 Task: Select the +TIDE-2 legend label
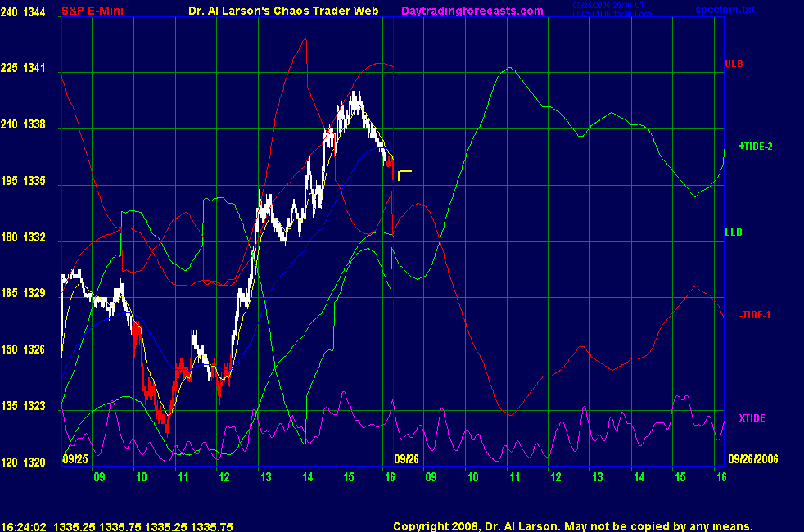pos(756,147)
